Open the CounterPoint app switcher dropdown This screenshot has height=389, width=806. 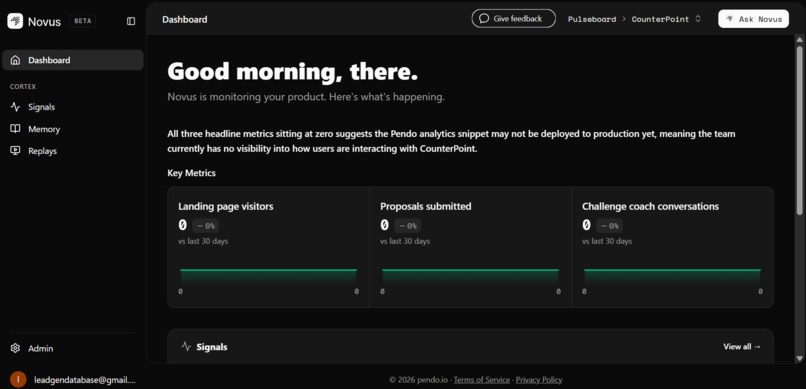(x=666, y=19)
